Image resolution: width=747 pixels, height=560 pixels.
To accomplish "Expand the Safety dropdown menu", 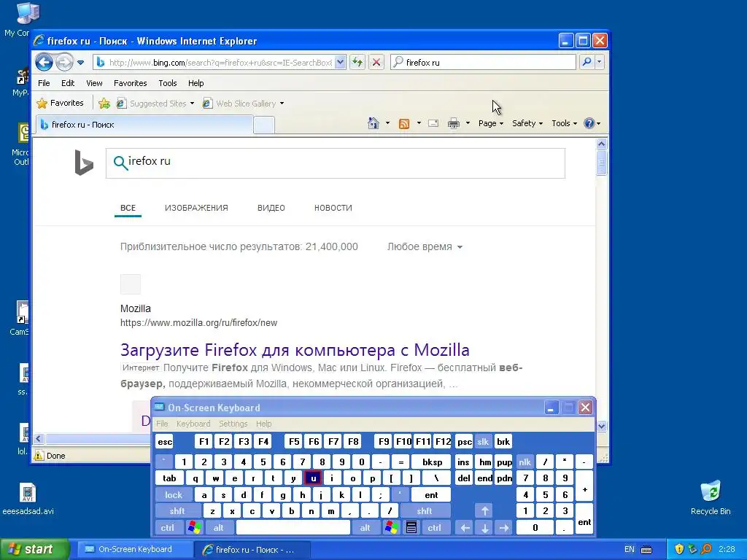I will click(527, 123).
